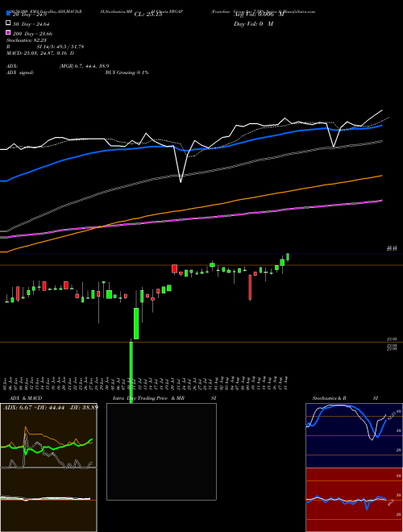
Task: Click the 'Intra Day Trading Price & MR' title
Action: 148,398
